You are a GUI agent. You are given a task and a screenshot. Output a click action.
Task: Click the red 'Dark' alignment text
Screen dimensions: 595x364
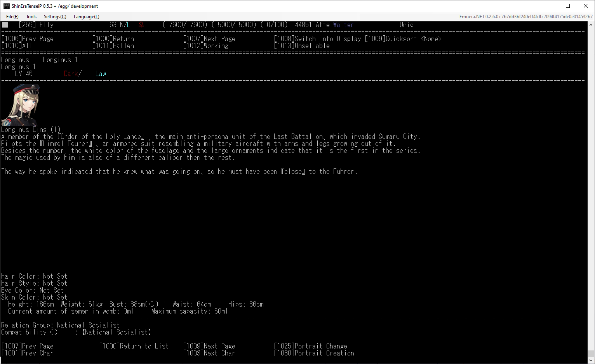(71, 74)
